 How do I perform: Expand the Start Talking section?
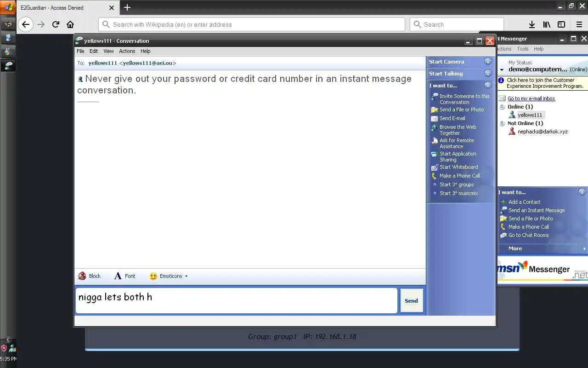pos(488,73)
